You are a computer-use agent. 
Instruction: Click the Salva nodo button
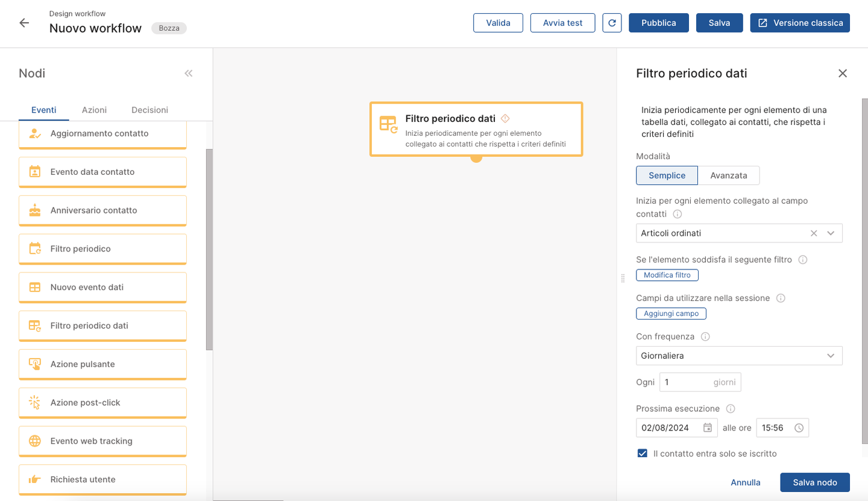point(814,482)
